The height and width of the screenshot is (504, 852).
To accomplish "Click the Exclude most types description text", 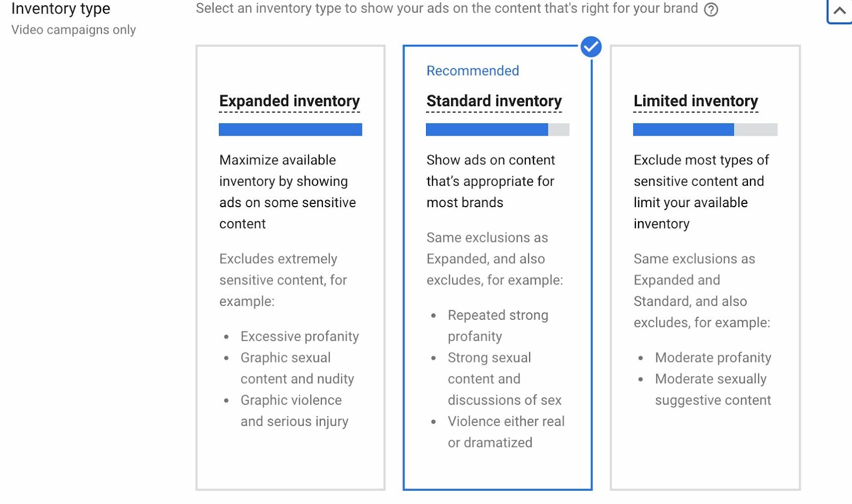I will point(701,192).
